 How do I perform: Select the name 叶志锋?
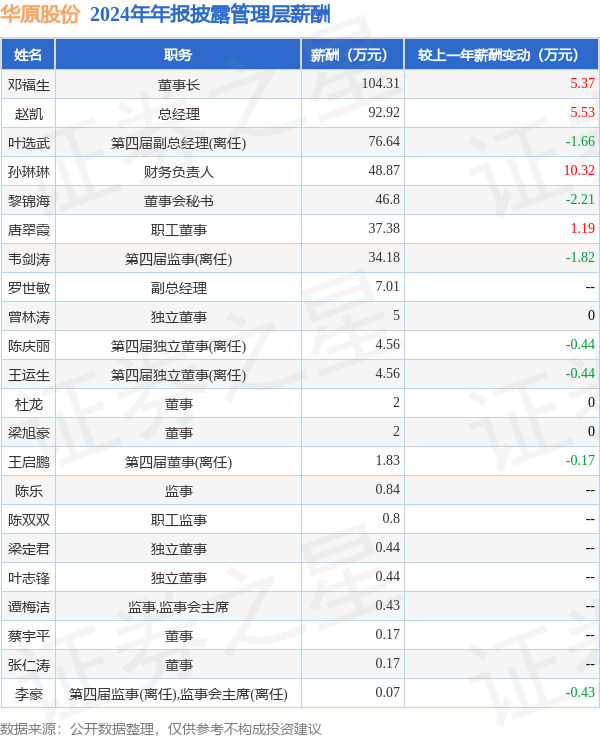[29, 578]
